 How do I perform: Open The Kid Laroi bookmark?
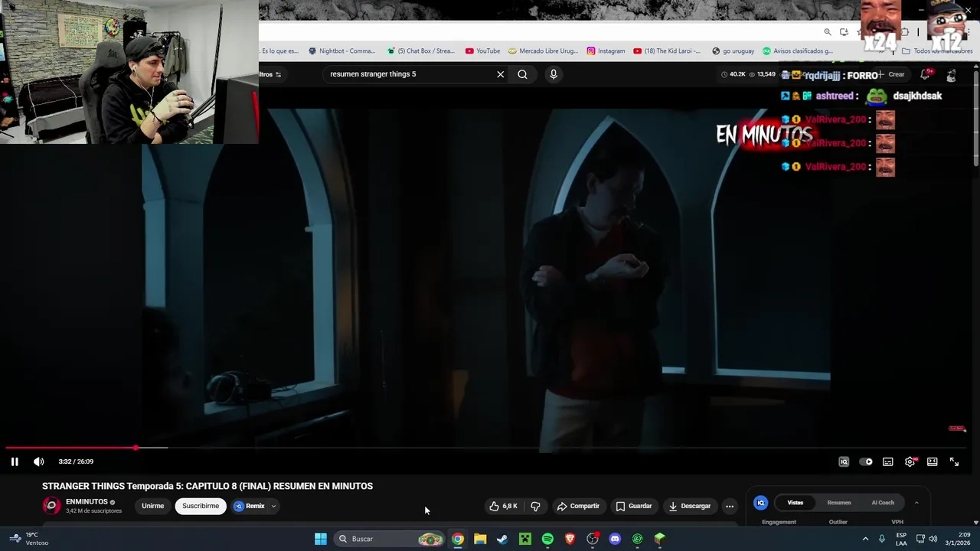click(x=667, y=51)
